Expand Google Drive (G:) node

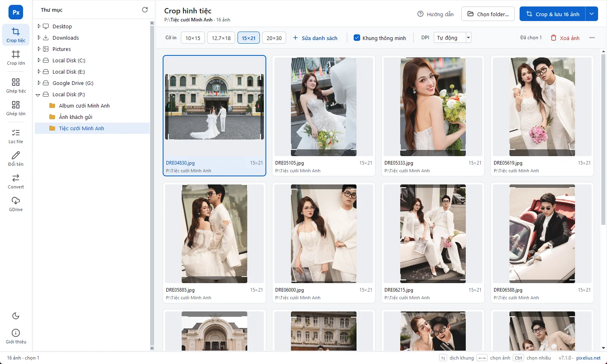point(39,83)
